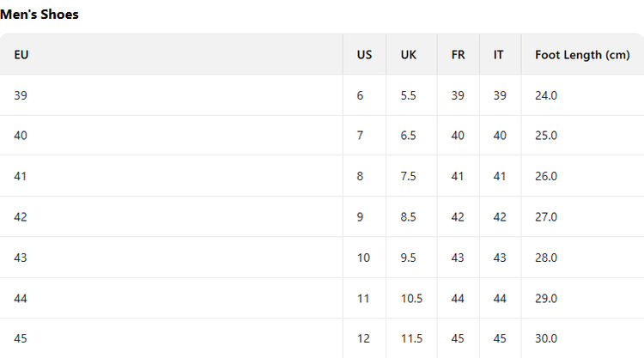Click the Foot Length (cm) header
The height and width of the screenshot is (358, 644).
tap(582, 55)
